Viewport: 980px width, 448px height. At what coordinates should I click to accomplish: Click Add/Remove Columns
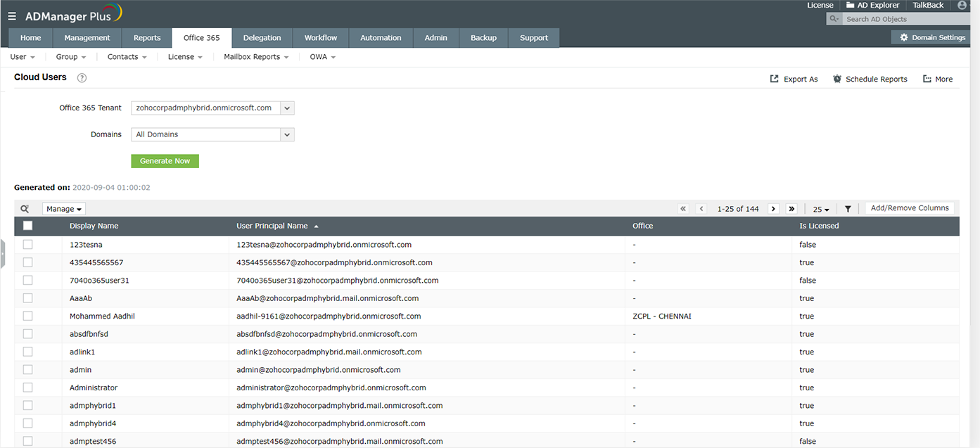909,208
